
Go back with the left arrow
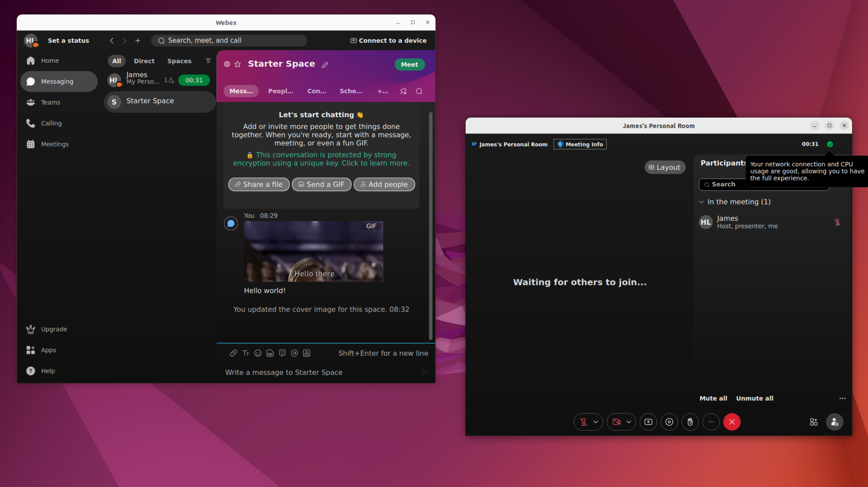click(x=112, y=41)
